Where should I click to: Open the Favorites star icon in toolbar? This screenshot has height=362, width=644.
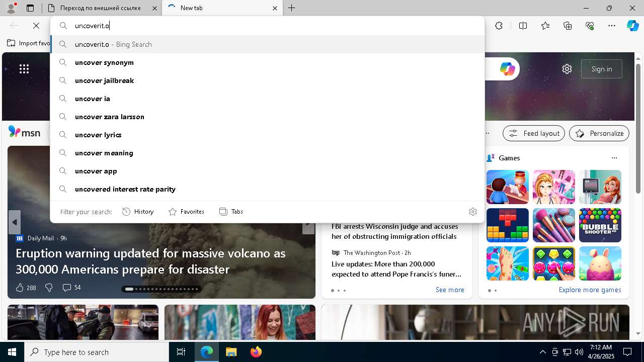tap(545, 26)
